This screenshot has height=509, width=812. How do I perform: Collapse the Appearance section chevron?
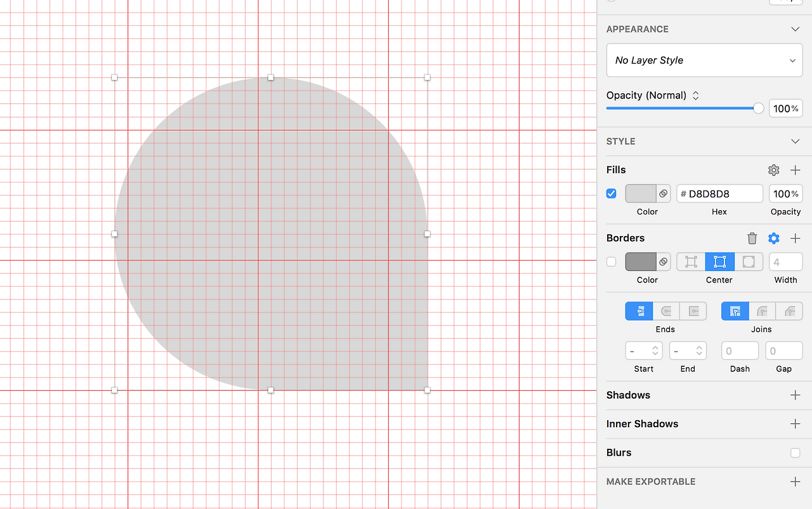[795, 29]
